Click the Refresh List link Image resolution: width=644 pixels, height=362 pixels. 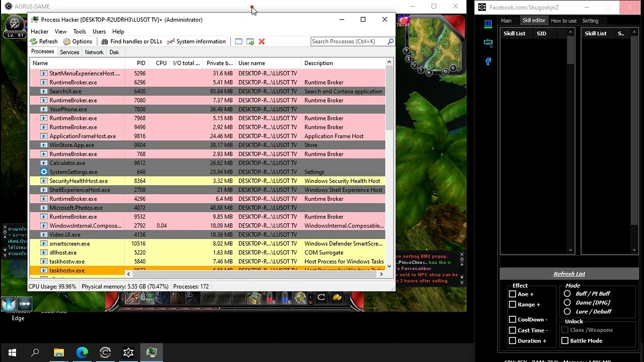[569, 274]
